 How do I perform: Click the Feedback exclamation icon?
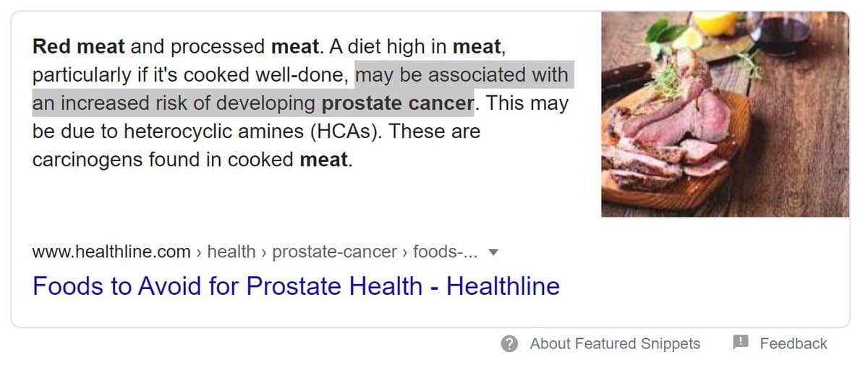coord(741,343)
